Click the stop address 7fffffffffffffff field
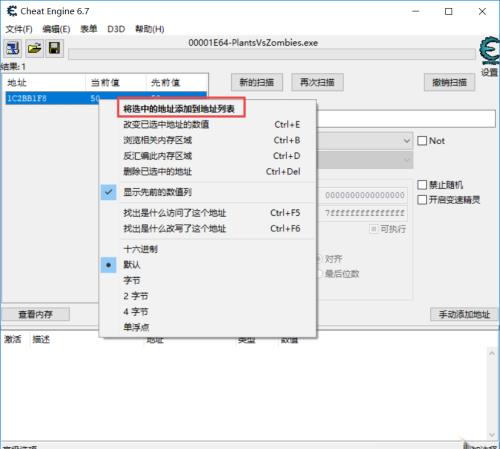 [364, 213]
